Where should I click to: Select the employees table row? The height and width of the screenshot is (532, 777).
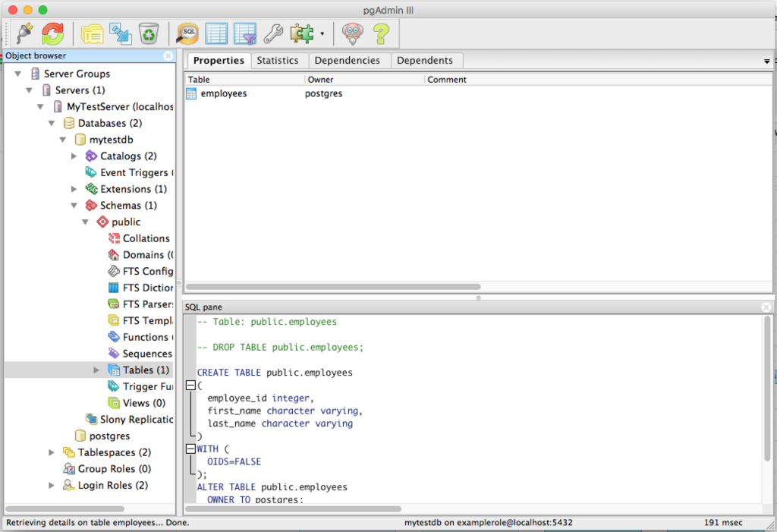click(x=478, y=93)
